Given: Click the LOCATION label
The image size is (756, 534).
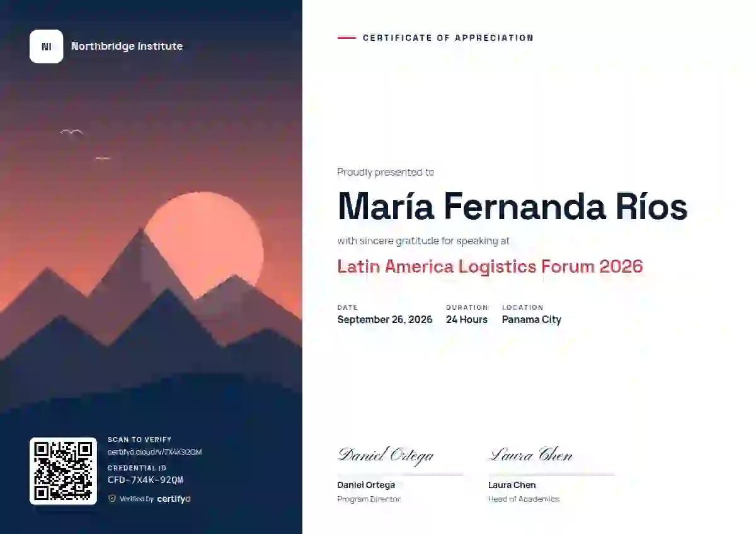Looking at the screenshot, I should pyautogui.click(x=523, y=307).
